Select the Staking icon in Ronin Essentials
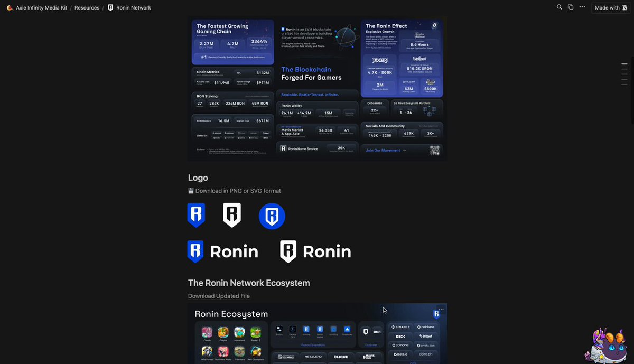The width and height of the screenshot is (634, 364). point(306,329)
